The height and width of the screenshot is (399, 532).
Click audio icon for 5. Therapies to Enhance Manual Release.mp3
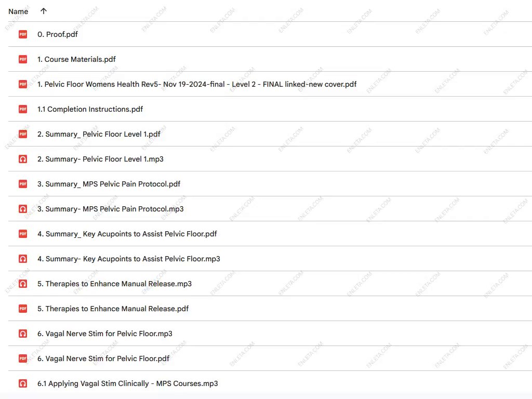point(23,284)
